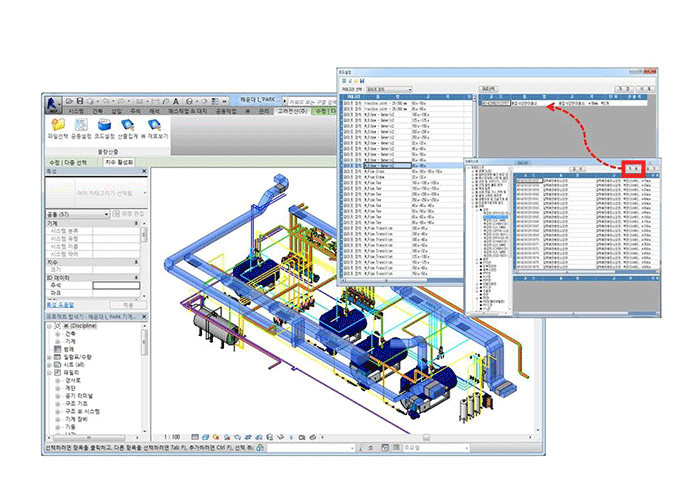
Task: Close the 특성 properties panel
Action: tap(146, 172)
